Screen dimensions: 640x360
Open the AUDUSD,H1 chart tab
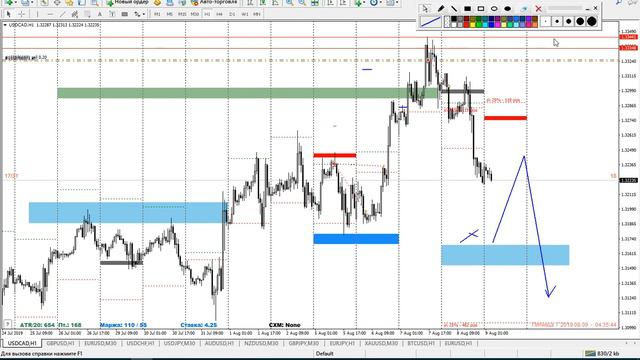[x=219, y=344]
